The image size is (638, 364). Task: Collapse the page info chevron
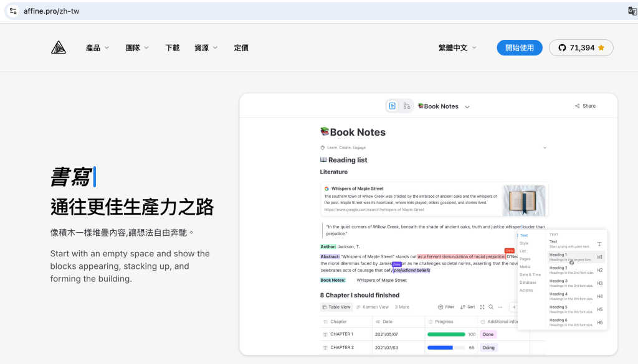click(x=545, y=147)
